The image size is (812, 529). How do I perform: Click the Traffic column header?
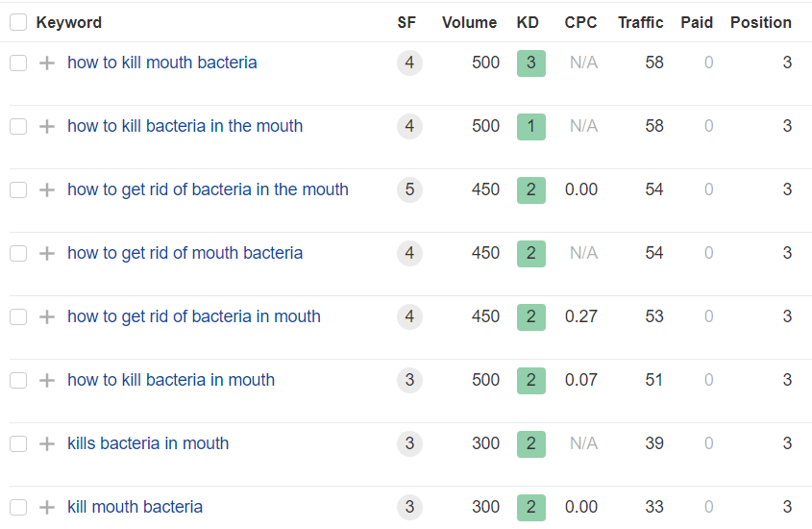pos(640,23)
